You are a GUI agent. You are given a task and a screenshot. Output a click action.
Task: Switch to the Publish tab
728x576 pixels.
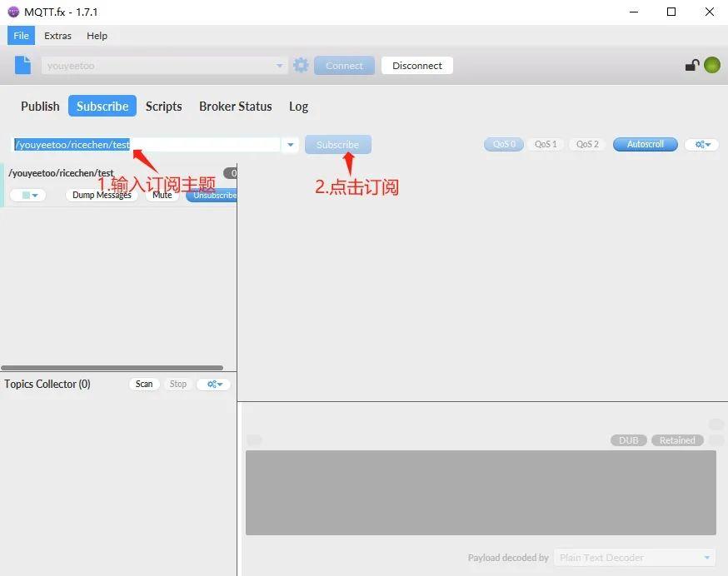(40, 107)
